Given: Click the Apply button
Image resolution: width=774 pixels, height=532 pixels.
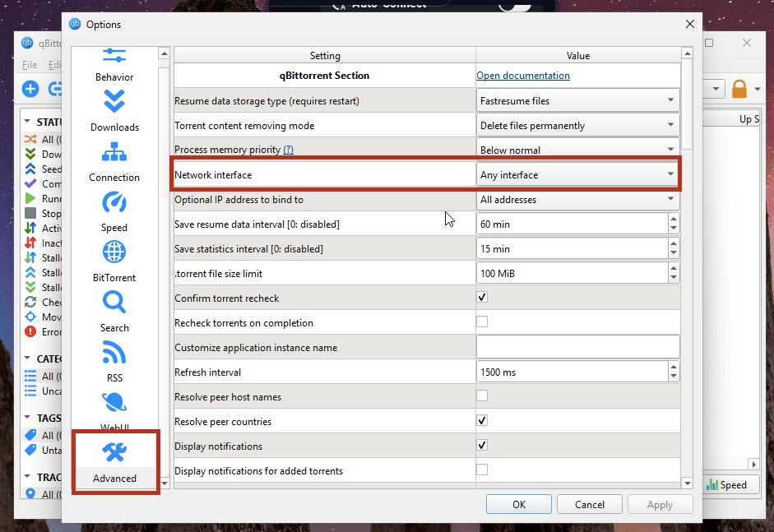Looking at the screenshot, I should point(660,504).
